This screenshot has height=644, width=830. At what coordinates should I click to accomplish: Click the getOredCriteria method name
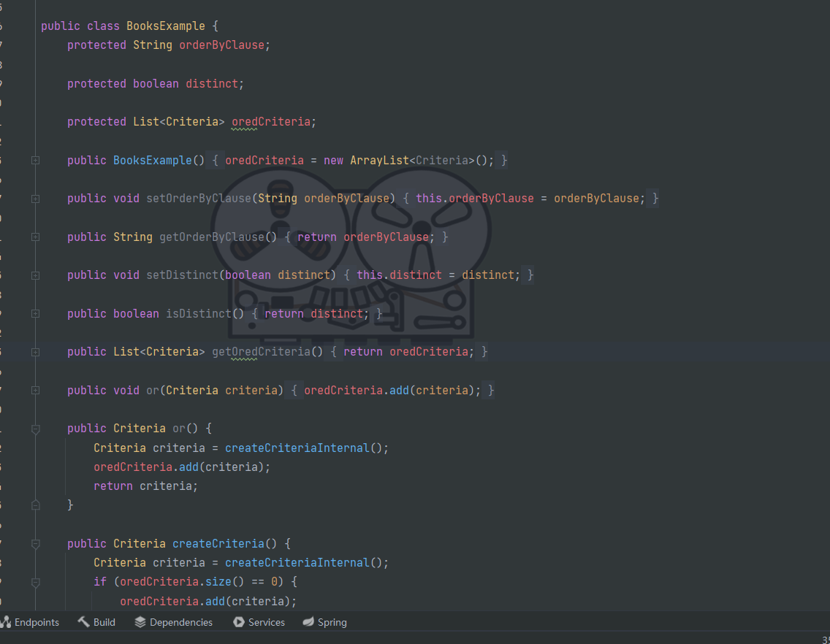click(261, 352)
